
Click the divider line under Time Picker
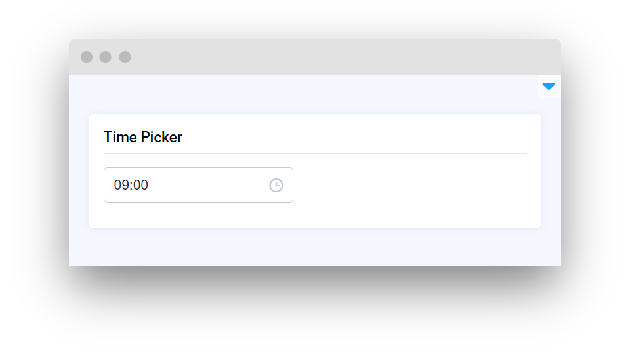315,153
